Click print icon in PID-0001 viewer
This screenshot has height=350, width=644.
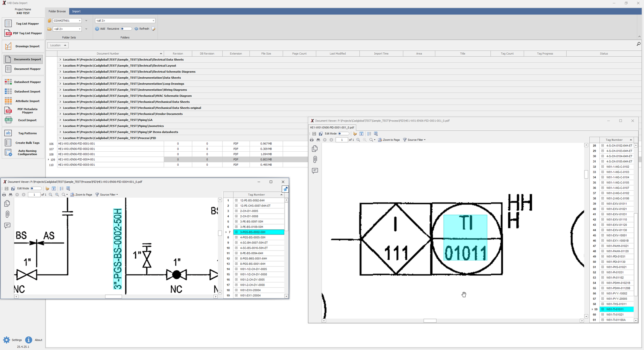pos(312,140)
